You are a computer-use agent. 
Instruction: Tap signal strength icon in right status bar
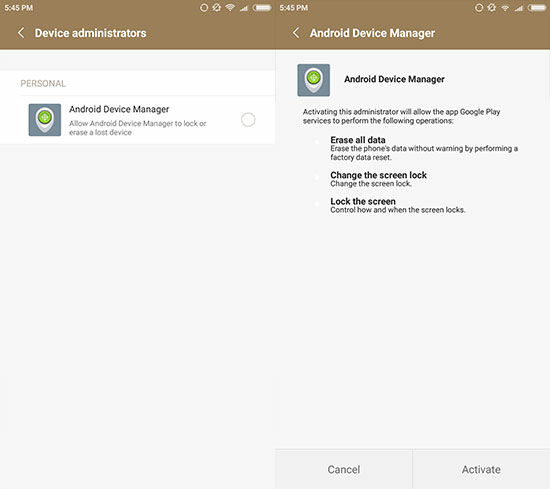point(519,8)
